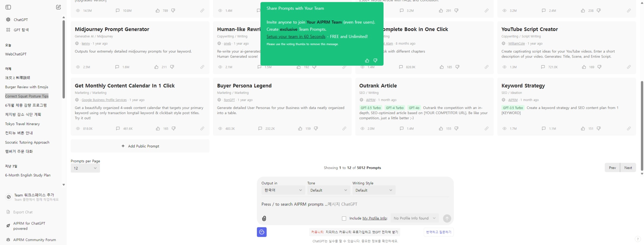
Task: Go to previous page with Prev
Action: click(x=612, y=168)
